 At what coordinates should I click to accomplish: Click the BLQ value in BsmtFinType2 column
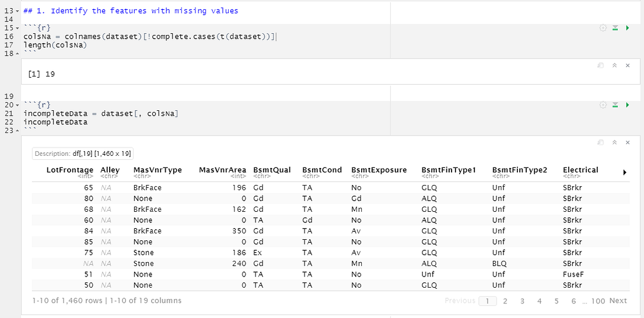[499, 263]
